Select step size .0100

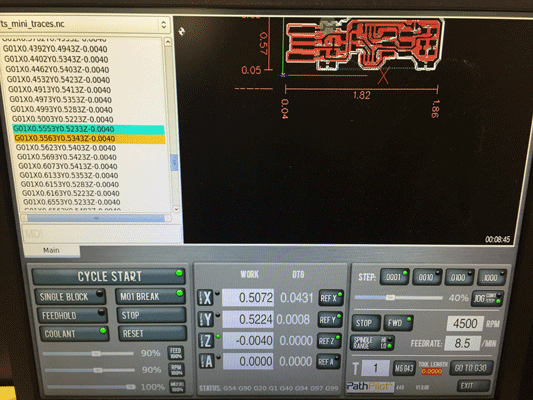point(459,277)
